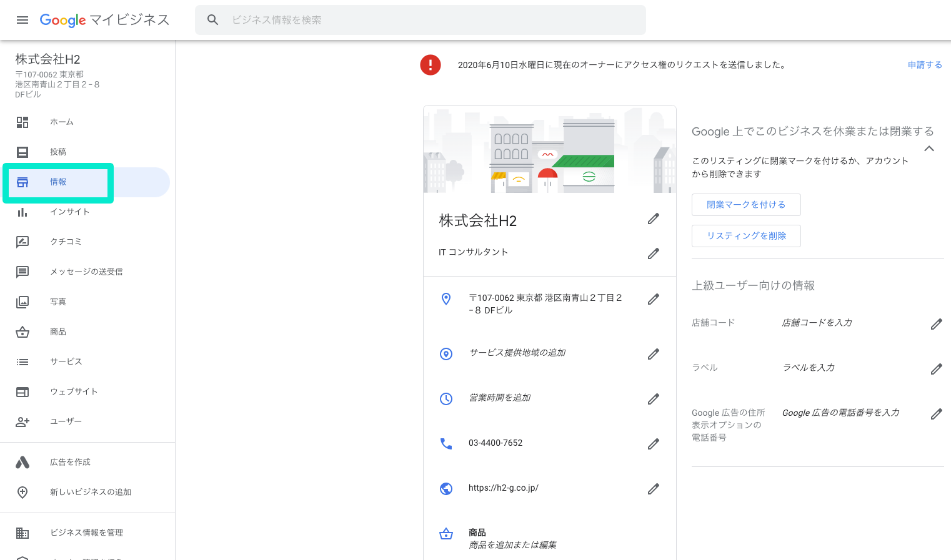The height and width of the screenshot is (560, 951).
Task: Click the storefront cover illustration
Action: tap(550, 149)
